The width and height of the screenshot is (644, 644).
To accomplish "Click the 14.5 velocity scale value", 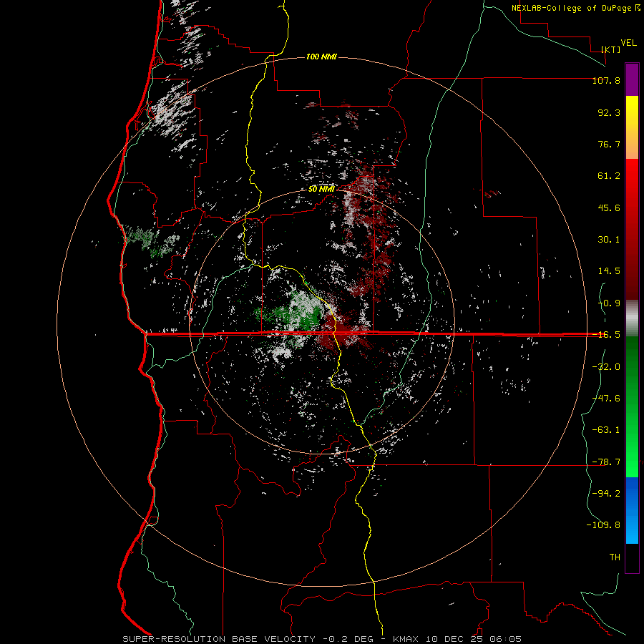I will pyautogui.click(x=609, y=271).
